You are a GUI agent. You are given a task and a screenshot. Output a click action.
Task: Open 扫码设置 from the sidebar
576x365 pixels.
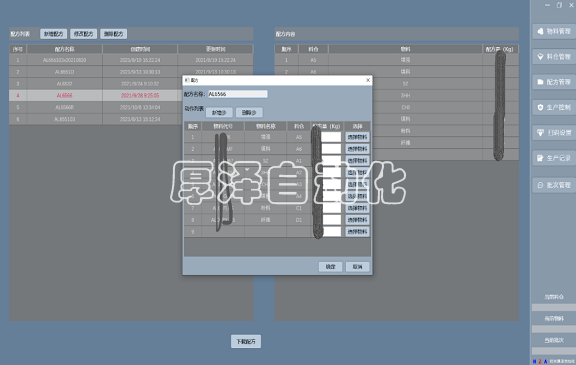point(554,133)
